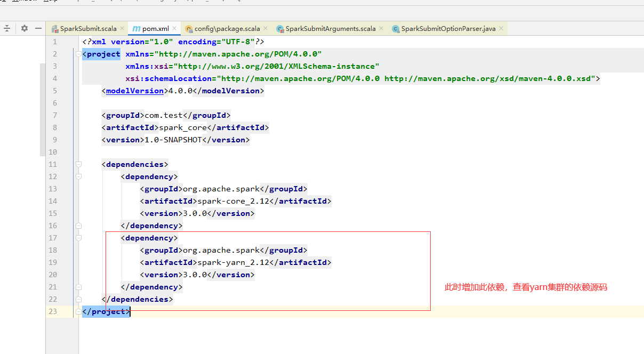
Task: Close the SparkSubmit.scala tab
Action: tap(122, 29)
